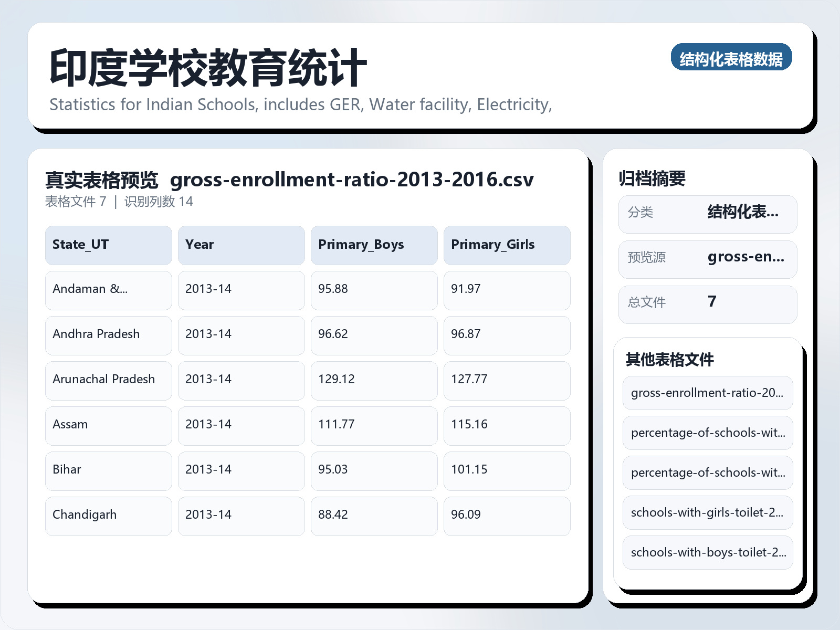Screen dimensions: 840x630
Task: Open the schools-with-boys-toilet file
Action: pos(707,552)
